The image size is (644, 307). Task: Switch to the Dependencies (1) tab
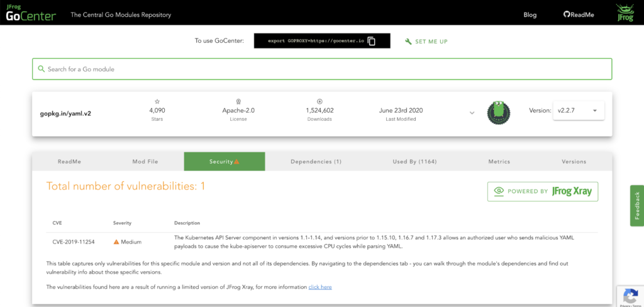click(x=316, y=162)
